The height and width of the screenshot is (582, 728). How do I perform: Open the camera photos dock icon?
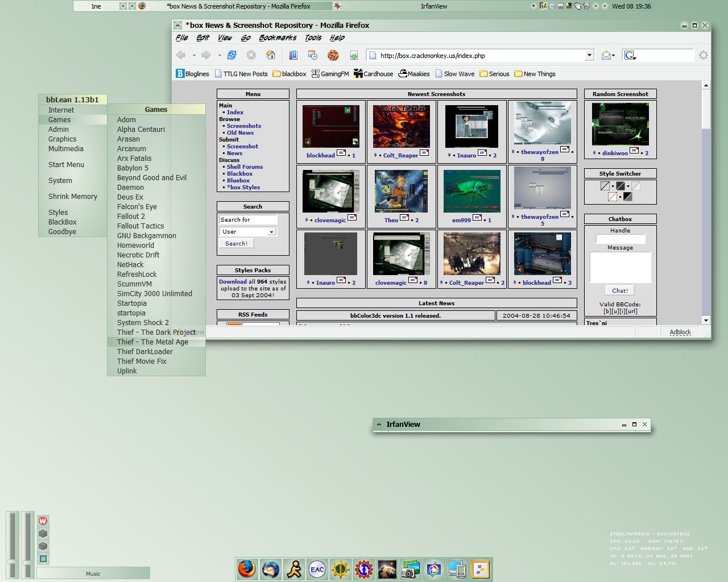(410, 569)
